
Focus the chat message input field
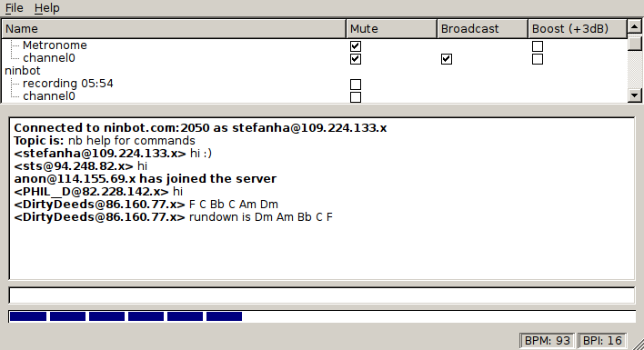(x=322, y=295)
